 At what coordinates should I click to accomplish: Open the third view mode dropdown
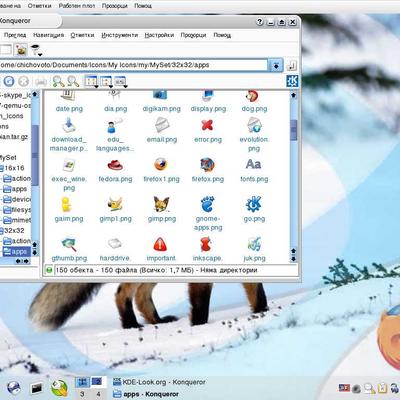pyautogui.click(x=121, y=82)
